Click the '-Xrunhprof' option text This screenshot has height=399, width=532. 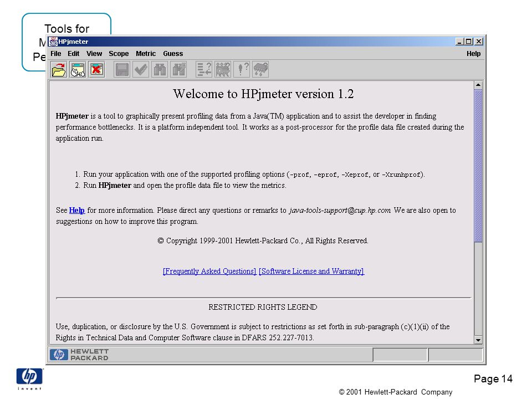point(401,175)
